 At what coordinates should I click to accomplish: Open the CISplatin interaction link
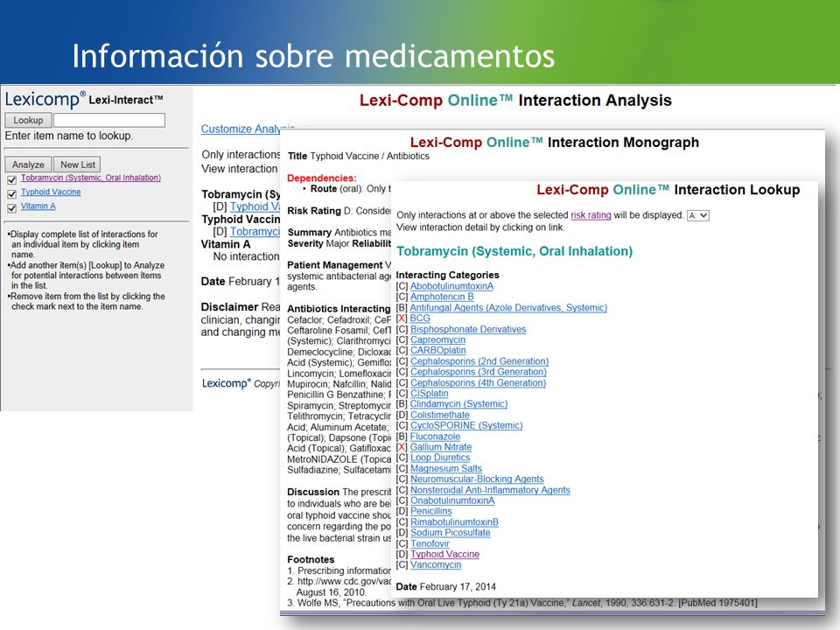(x=429, y=393)
